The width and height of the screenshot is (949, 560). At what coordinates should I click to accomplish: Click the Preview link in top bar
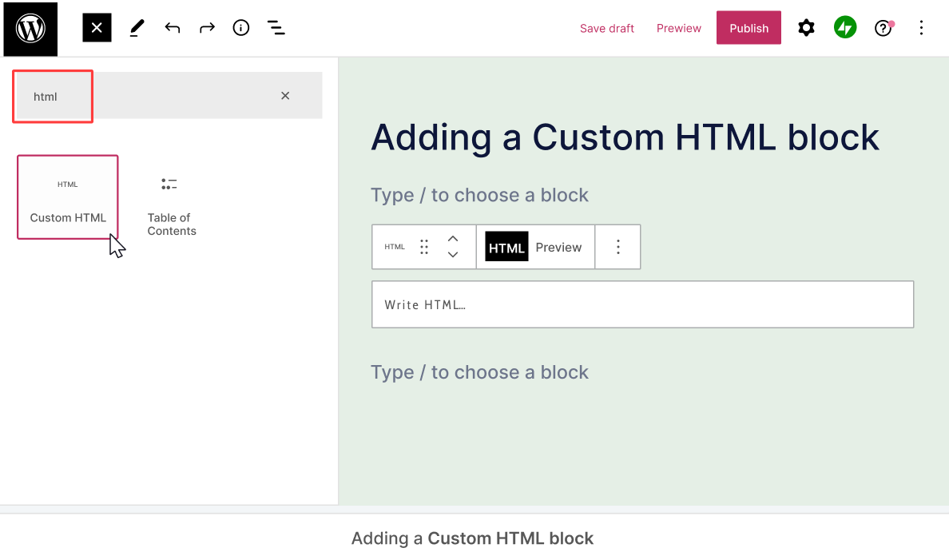point(678,29)
